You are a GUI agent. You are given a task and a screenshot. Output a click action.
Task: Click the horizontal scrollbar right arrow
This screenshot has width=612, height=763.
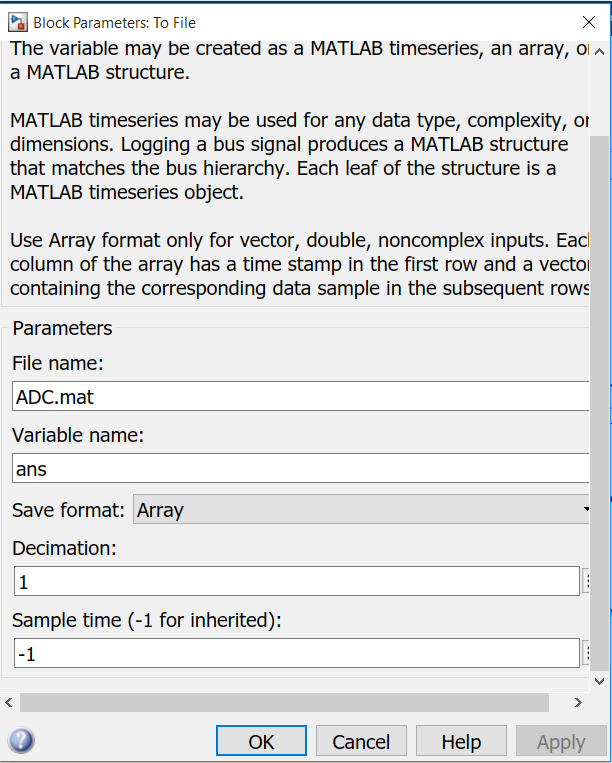pyautogui.click(x=579, y=702)
